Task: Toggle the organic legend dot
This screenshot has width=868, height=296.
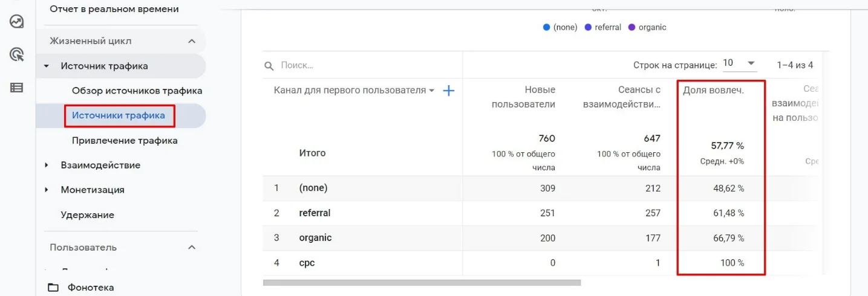Action: 632,27
